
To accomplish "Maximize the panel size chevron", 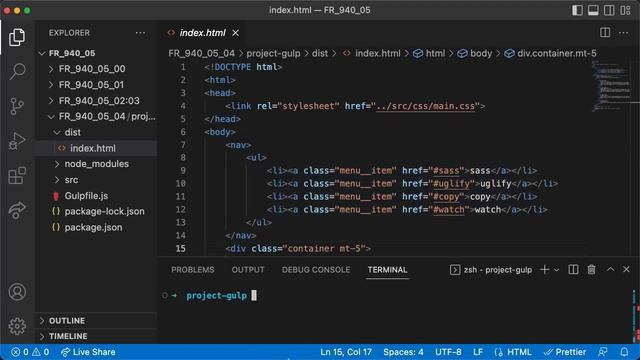I will [x=610, y=269].
